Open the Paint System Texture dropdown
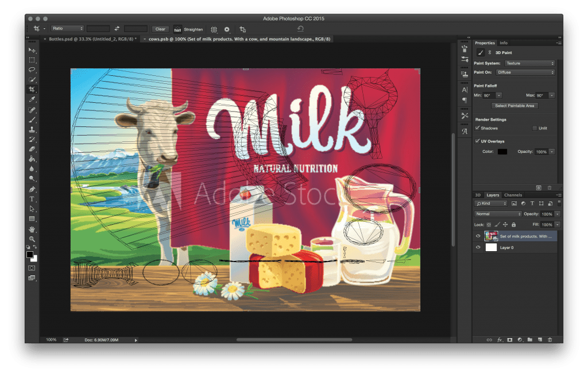The height and width of the screenshot is (377, 588). pos(529,63)
